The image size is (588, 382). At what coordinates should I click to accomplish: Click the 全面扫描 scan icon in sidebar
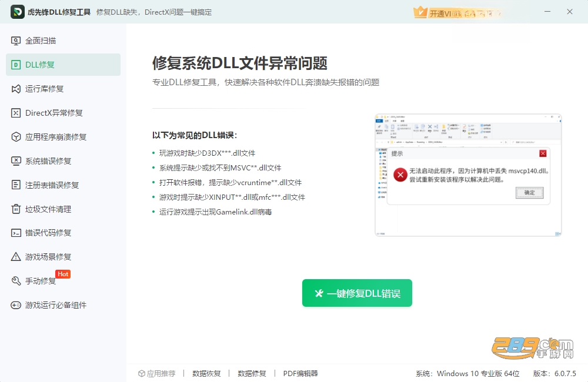(x=16, y=41)
